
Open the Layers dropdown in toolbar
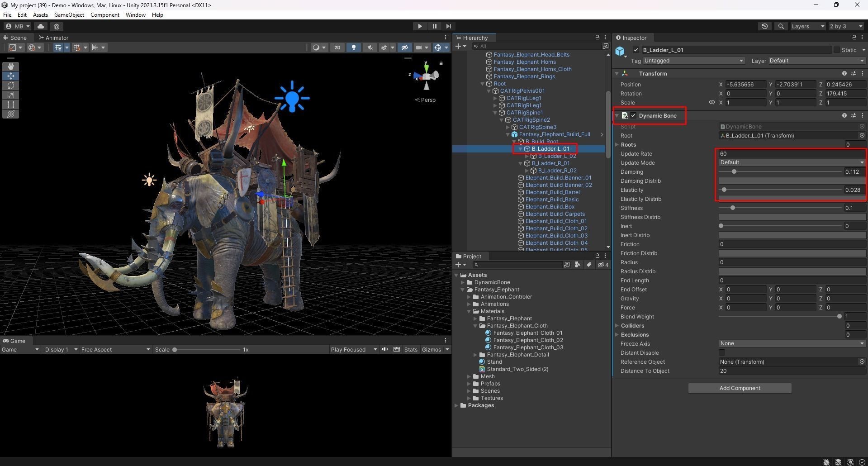tap(808, 26)
